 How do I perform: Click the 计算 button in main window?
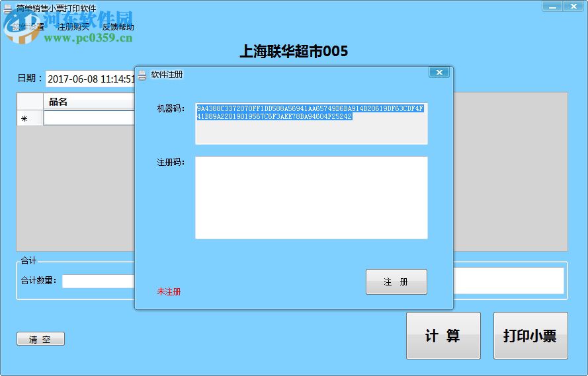[443, 336]
